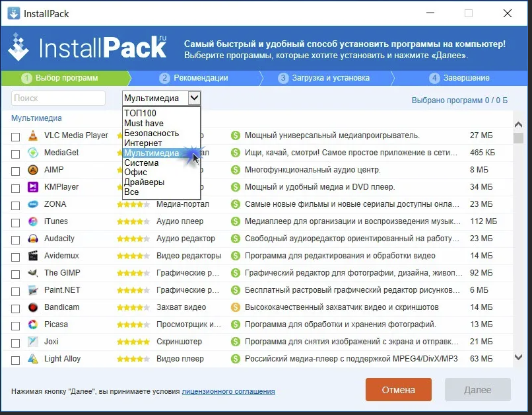Click the MediaGet app icon
The width and height of the screenshot is (532, 415).
[x=33, y=153]
